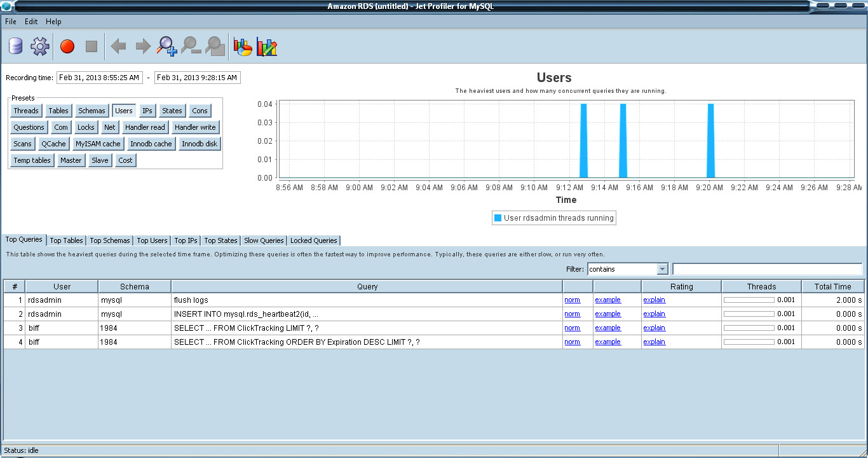Click the bar chart toolbar icon
This screenshot has height=458, width=868.
267,46
